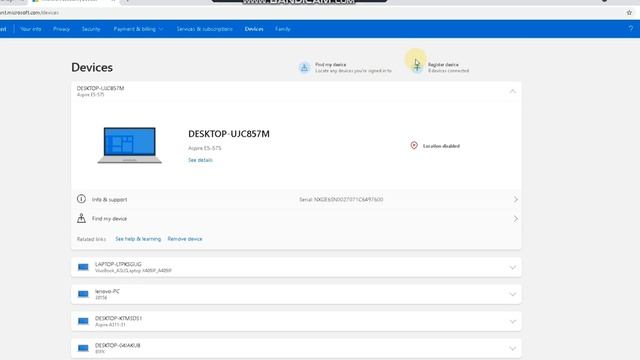Viewport: 640px width, 360px height.
Task: Open Info & support row arrow
Action: [516, 199]
